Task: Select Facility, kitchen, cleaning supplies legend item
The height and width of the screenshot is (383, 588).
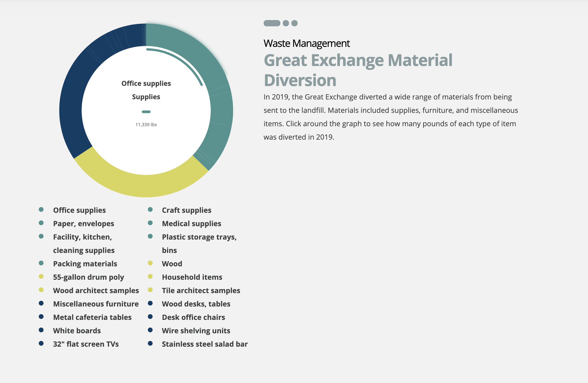Action: (x=84, y=243)
